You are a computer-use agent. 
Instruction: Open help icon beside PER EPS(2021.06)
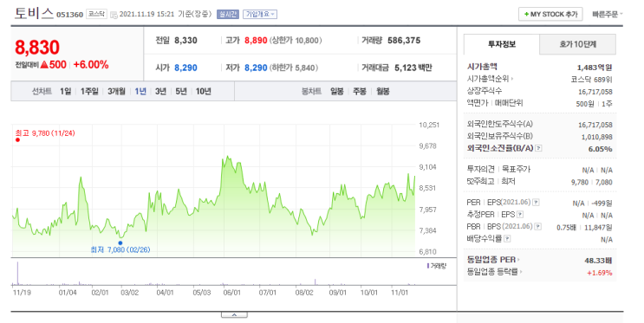pos(536,203)
